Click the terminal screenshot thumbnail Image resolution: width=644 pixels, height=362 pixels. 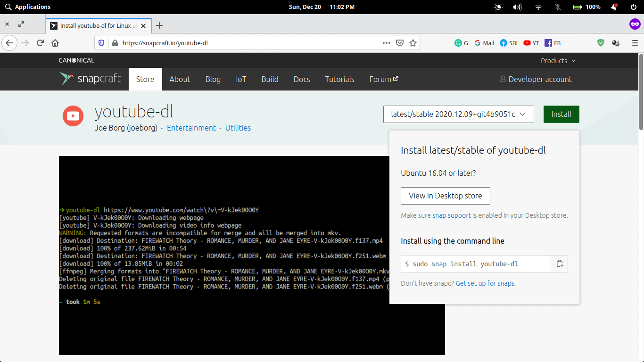click(x=252, y=255)
